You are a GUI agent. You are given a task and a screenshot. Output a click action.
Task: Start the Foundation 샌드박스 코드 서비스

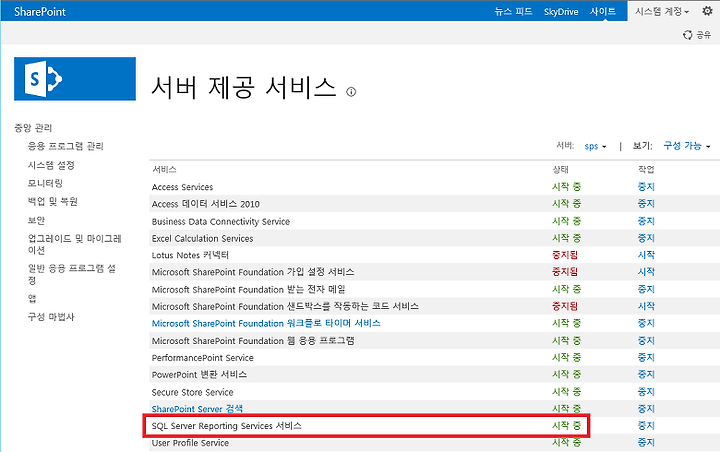pyautogui.click(x=646, y=306)
